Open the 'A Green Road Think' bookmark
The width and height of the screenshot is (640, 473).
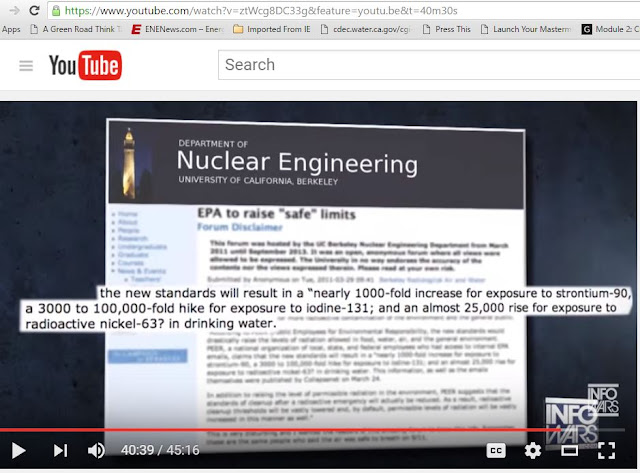click(x=76, y=29)
